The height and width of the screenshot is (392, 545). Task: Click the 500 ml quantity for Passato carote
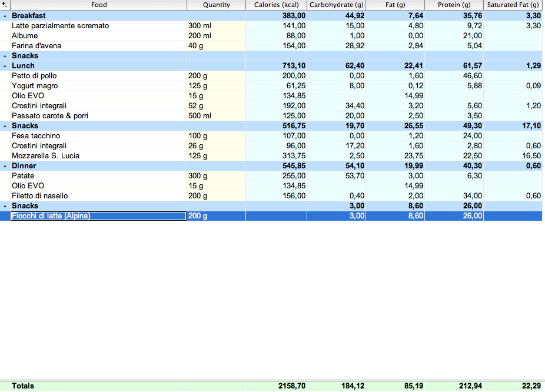[x=200, y=116]
